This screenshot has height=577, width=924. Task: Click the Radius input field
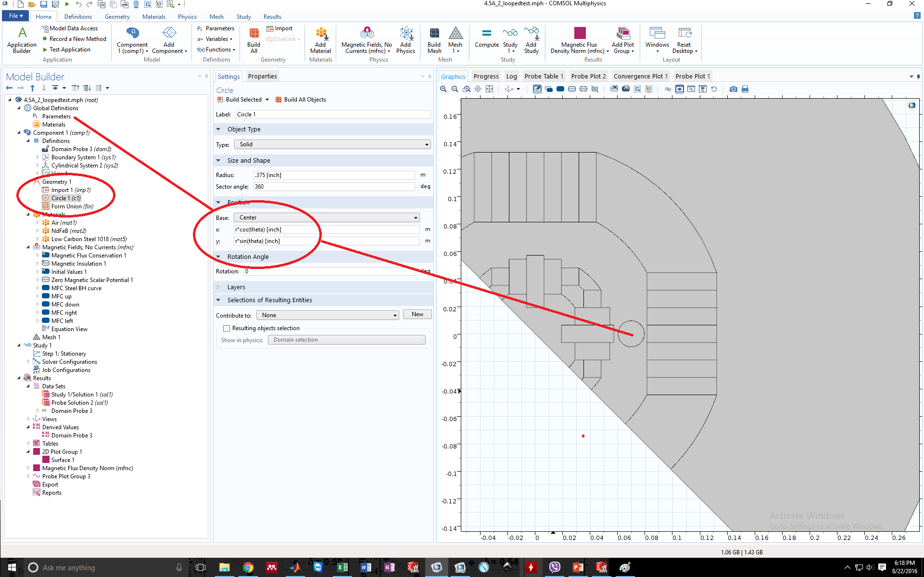tap(334, 175)
